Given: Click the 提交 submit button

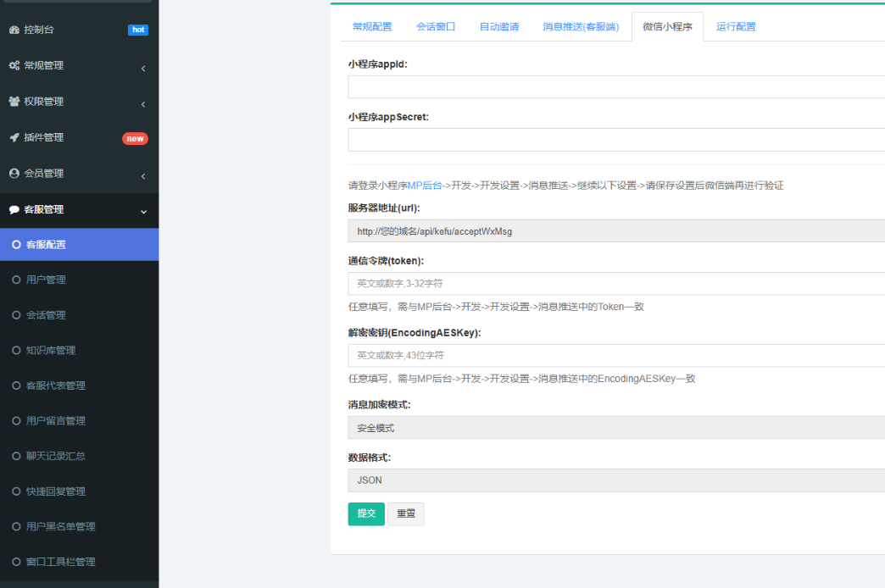Looking at the screenshot, I should tap(365, 513).
